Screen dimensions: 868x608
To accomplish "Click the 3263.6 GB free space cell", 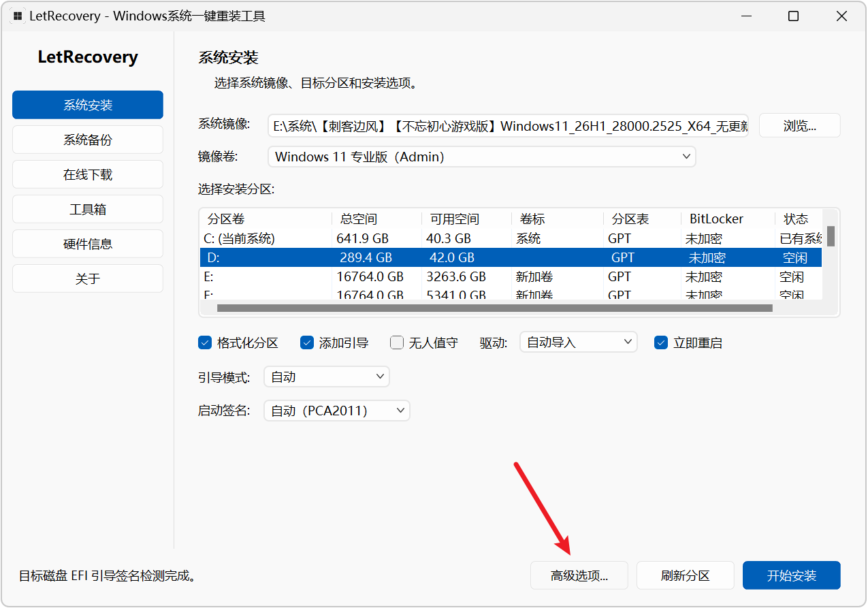I will (456, 276).
